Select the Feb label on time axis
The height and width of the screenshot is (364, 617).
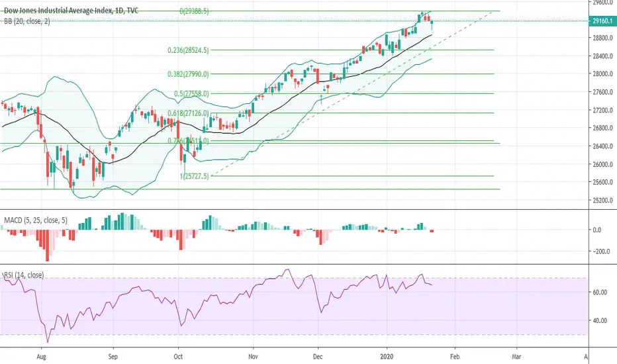pyautogui.click(x=455, y=357)
